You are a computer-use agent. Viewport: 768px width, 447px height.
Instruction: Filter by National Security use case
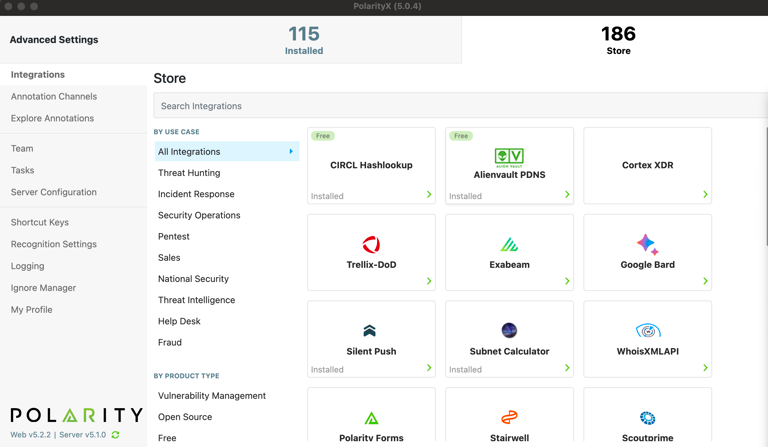click(x=193, y=279)
